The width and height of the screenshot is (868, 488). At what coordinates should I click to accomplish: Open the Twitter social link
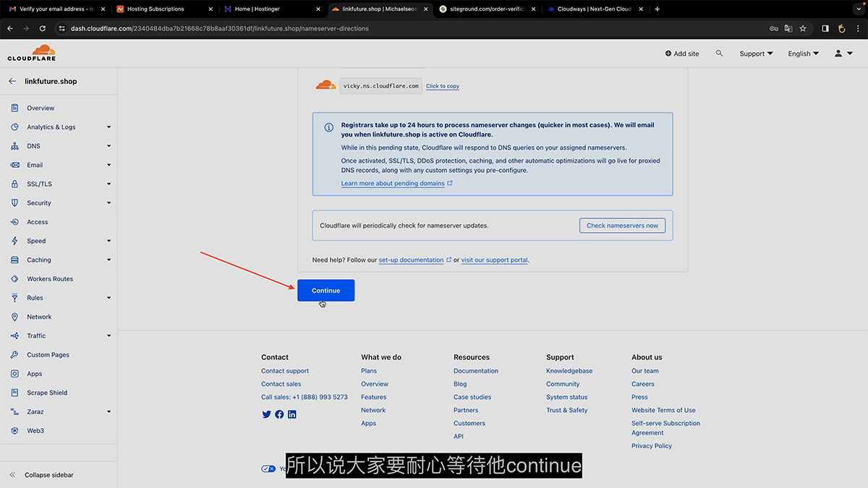pyautogui.click(x=266, y=414)
